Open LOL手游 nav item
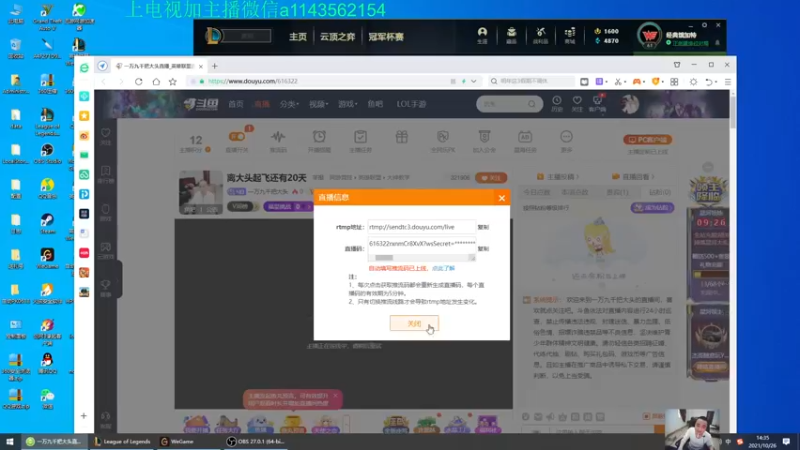The image size is (800, 450). point(411,104)
